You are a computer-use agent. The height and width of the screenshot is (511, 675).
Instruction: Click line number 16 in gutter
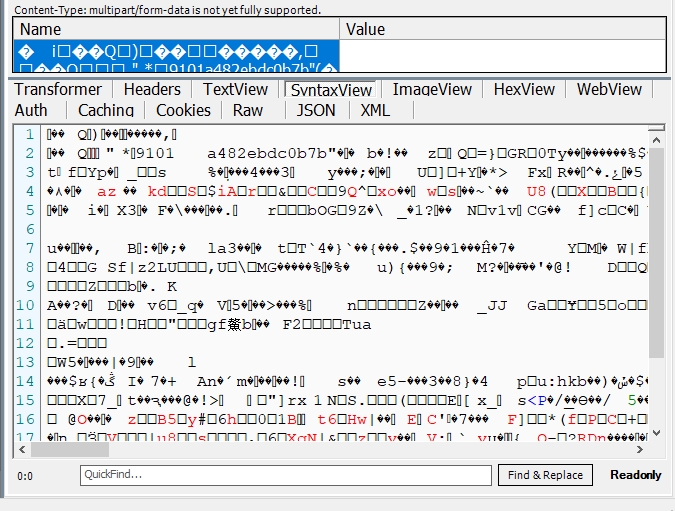tap(25, 419)
